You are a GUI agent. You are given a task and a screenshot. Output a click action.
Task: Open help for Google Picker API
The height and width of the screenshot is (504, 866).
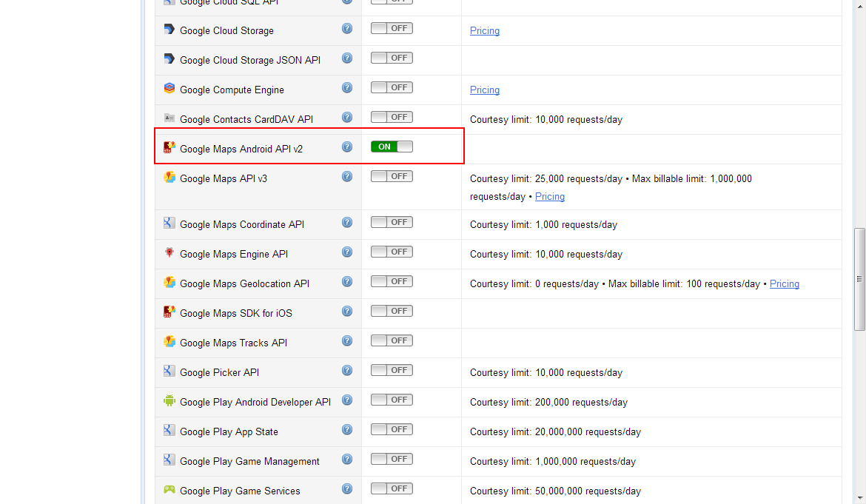click(x=347, y=370)
